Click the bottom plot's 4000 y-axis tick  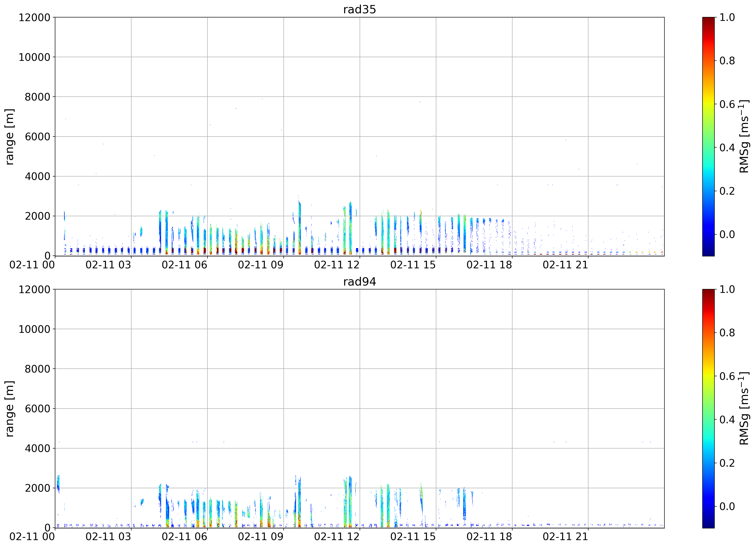tap(37, 448)
